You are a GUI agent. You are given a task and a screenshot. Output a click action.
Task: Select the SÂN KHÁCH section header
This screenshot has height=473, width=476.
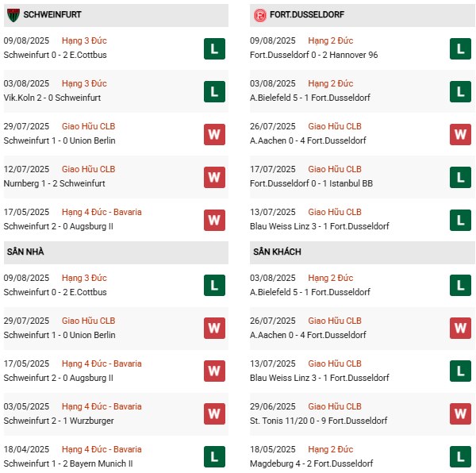pos(278,252)
